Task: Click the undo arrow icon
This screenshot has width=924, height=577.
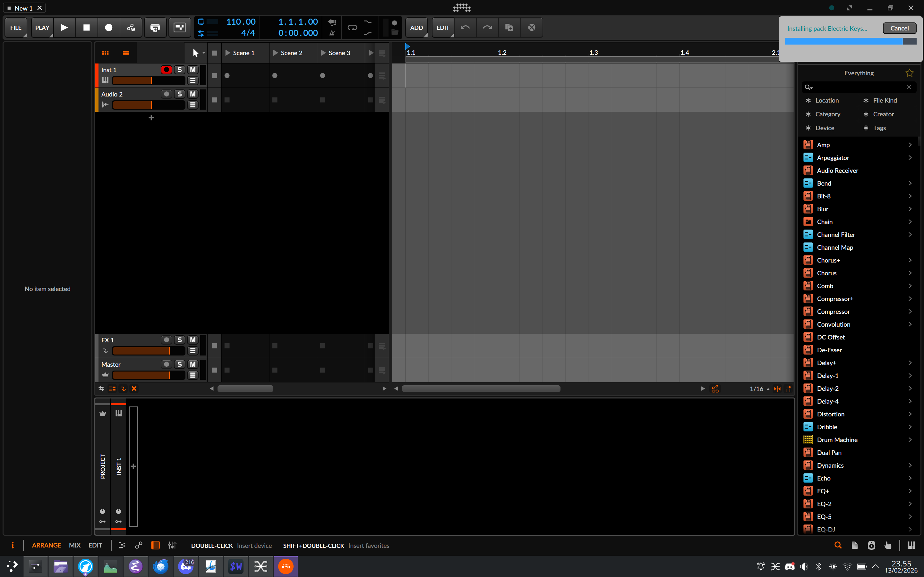Action: pyautogui.click(x=465, y=28)
